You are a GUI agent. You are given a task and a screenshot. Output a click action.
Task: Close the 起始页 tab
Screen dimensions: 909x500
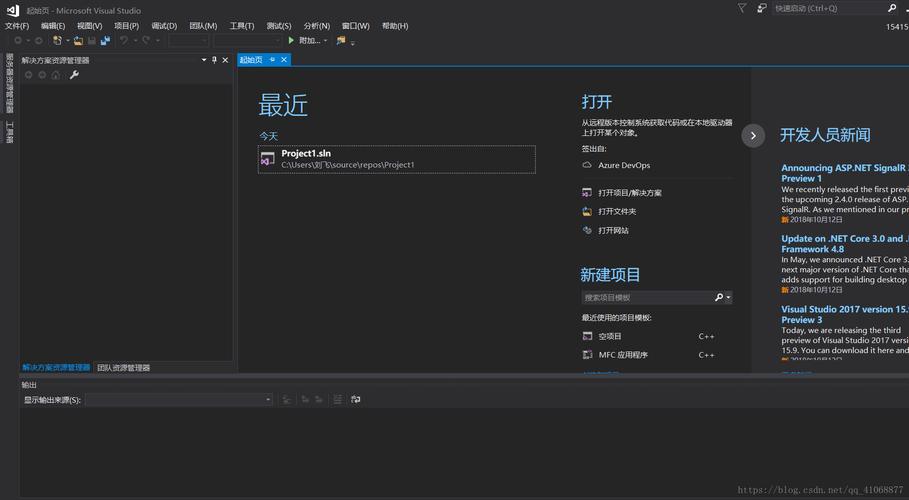[284, 60]
